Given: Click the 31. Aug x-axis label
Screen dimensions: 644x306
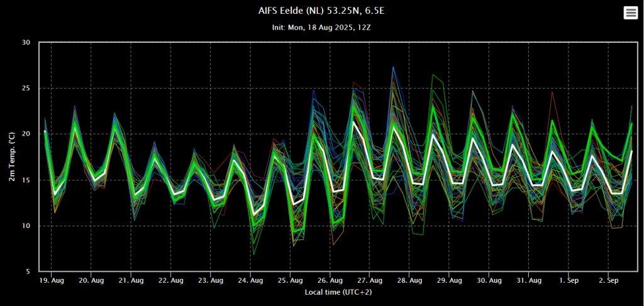Looking at the screenshot, I should [x=528, y=281].
